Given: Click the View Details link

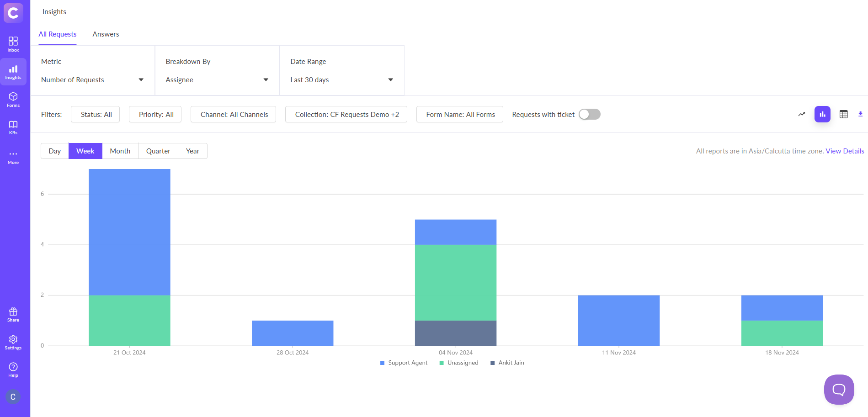Looking at the screenshot, I should pyautogui.click(x=844, y=151).
